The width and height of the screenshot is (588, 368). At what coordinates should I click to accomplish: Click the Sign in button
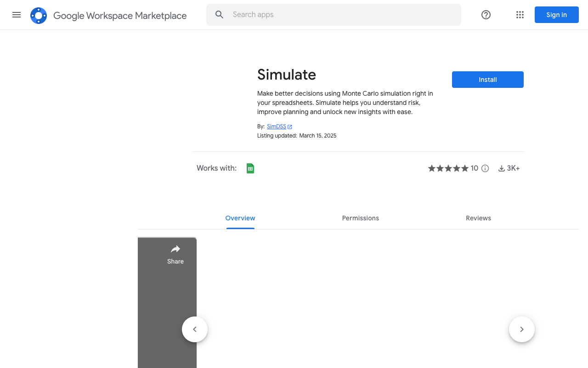(556, 15)
